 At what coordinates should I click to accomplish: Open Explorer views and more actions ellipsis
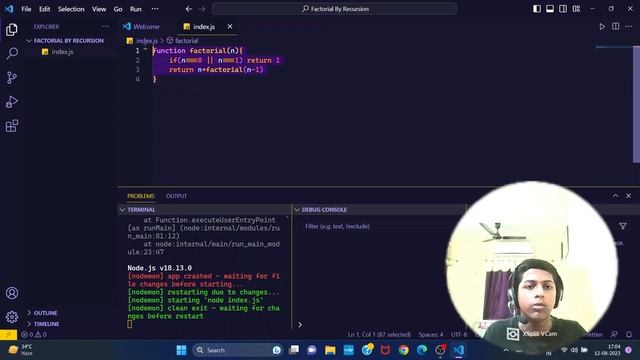point(105,27)
